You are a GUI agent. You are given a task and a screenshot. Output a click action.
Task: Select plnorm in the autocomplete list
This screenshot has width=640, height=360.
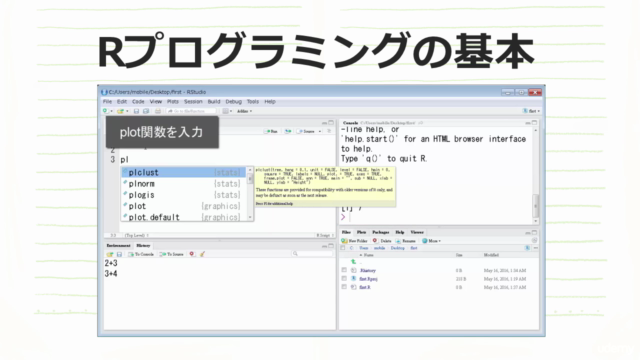click(x=183, y=184)
